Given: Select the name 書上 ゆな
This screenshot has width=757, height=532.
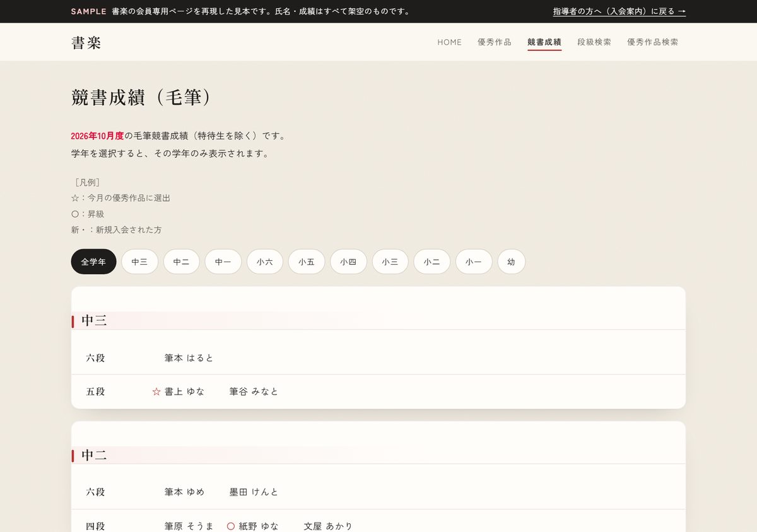Looking at the screenshot, I should coord(184,391).
